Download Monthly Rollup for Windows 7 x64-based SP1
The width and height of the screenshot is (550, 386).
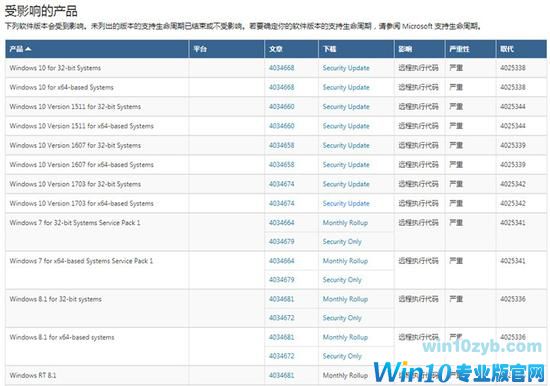[x=345, y=261]
